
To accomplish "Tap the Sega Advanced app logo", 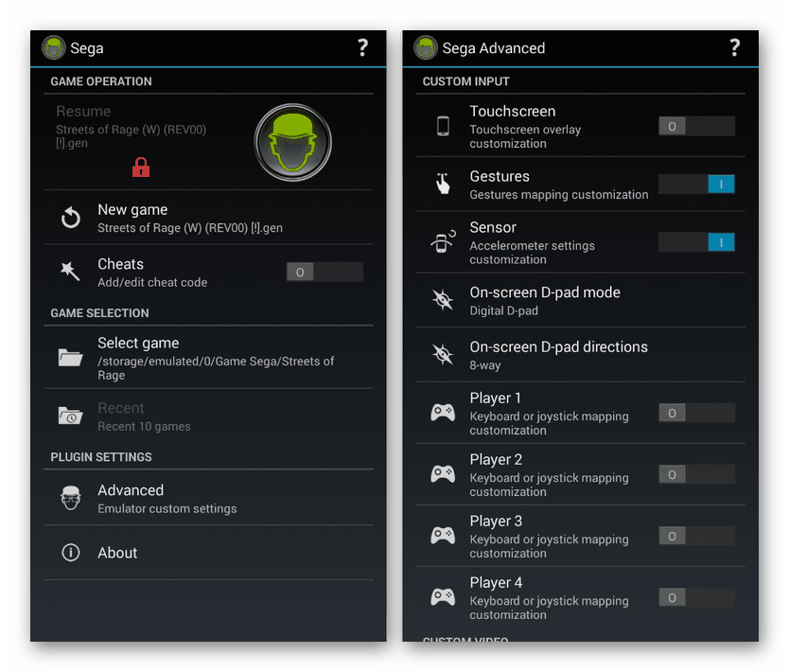I will click(x=426, y=48).
